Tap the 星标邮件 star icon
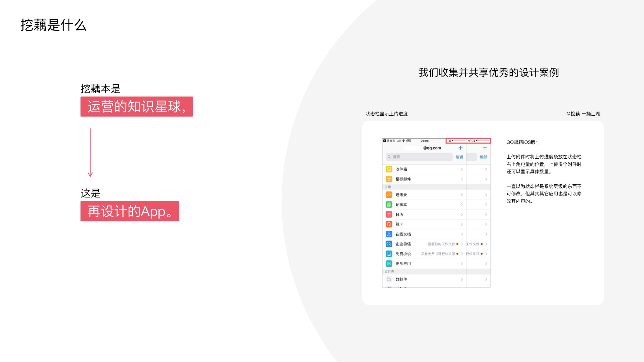Screen dimensions: 644x362 pyautogui.click(x=389, y=179)
